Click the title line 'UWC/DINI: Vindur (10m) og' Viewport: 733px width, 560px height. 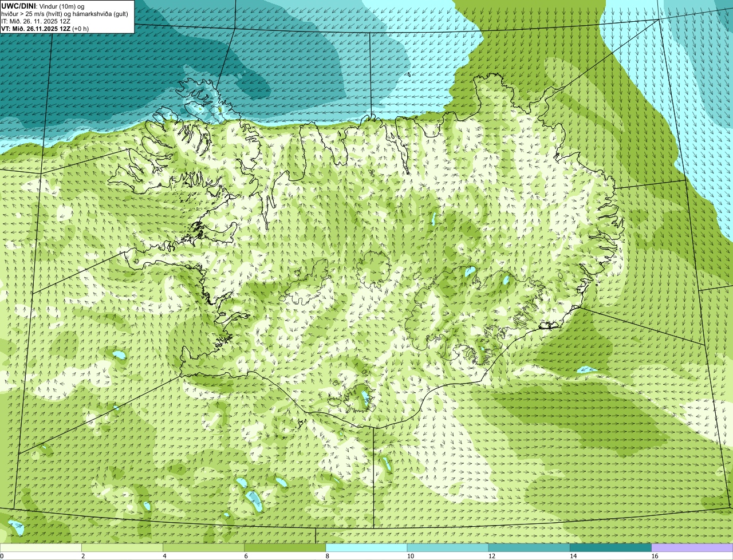pos(42,6)
